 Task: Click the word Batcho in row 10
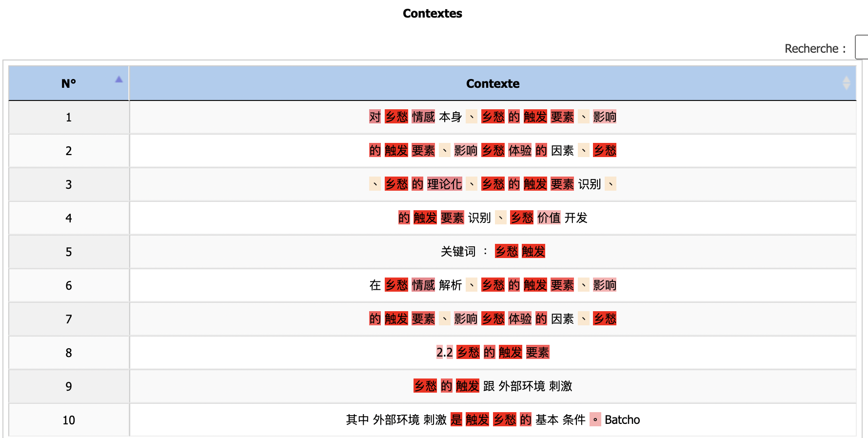click(x=622, y=420)
